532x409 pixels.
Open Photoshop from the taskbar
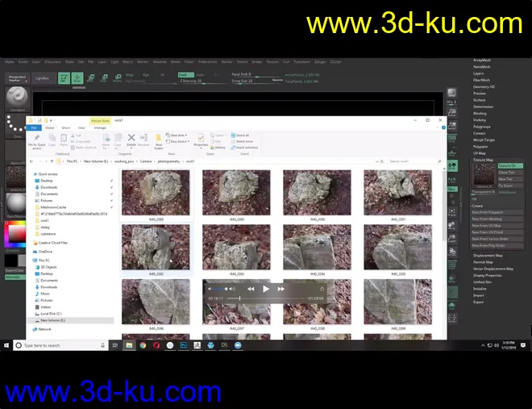[x=184, y=345]
